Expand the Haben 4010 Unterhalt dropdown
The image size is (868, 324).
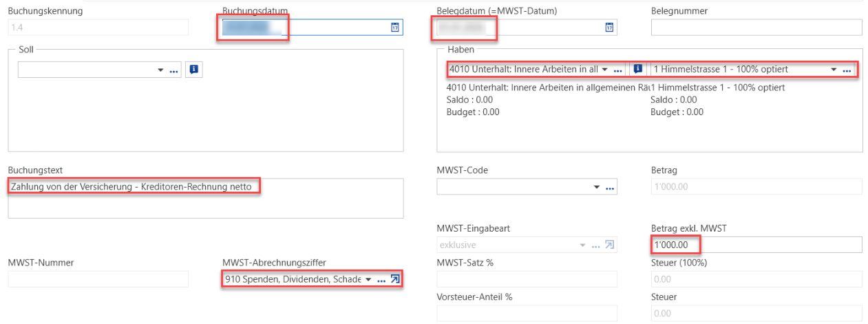click(604, 70)
